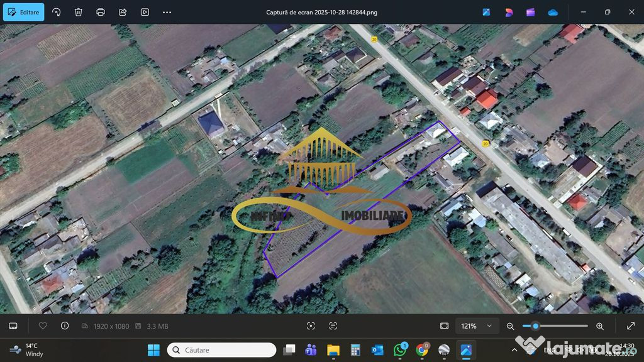Start slideshow playback
644x362 pixels.
(145, 12)
